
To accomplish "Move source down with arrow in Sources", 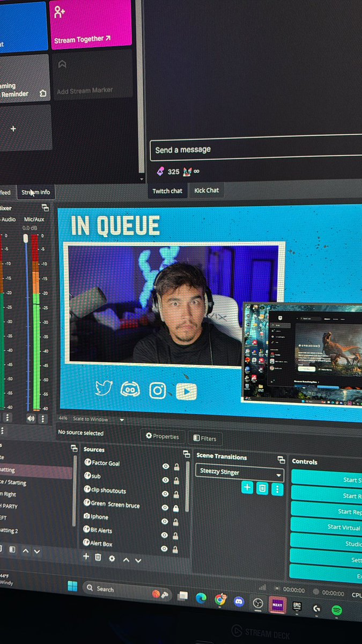I will (x=138, y=560).
